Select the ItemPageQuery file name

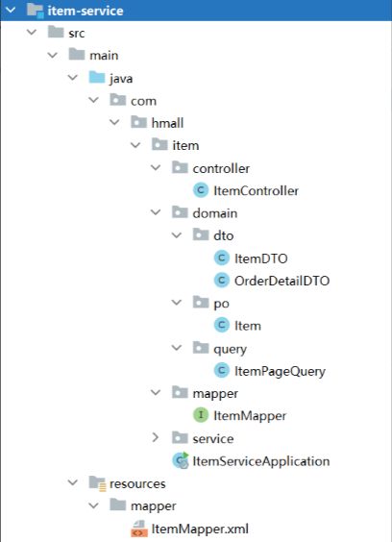pyautogui.click(x=280, y=372)
